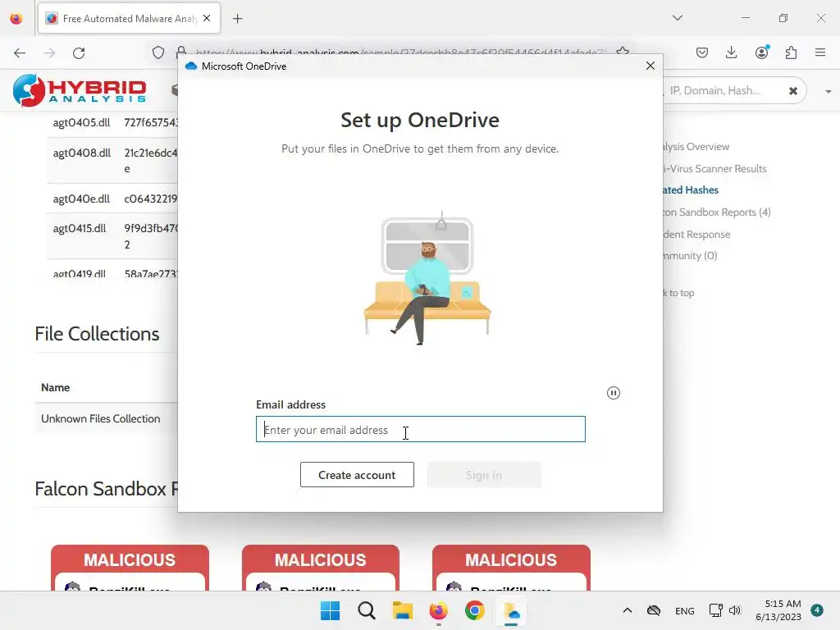Open Windows taskbar search
Viewport: 840px width, 630px height.
pos(367,610)
